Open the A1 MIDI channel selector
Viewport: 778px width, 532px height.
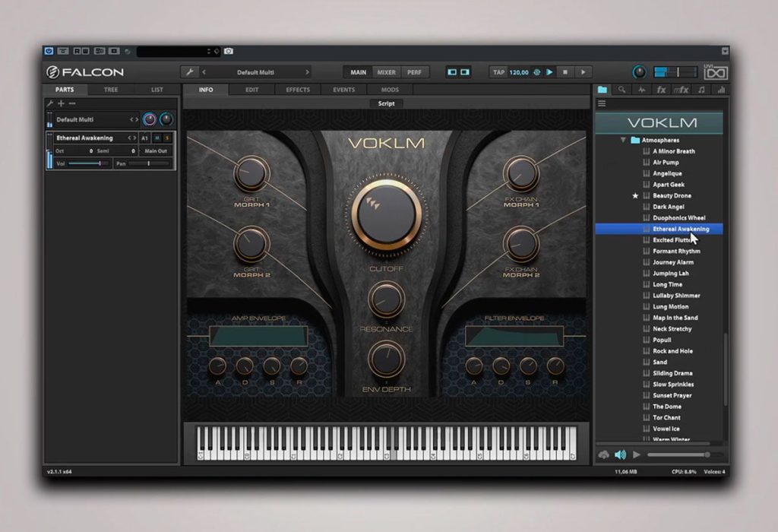click(145, 138)
